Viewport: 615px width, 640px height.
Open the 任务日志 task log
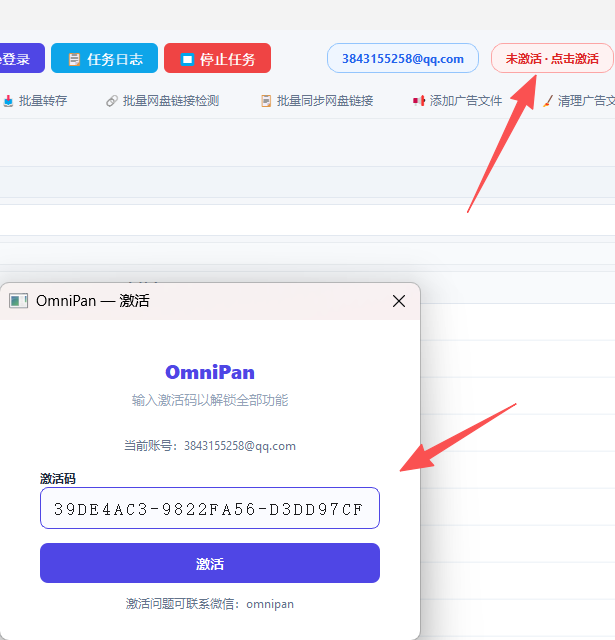coord(104,58)
